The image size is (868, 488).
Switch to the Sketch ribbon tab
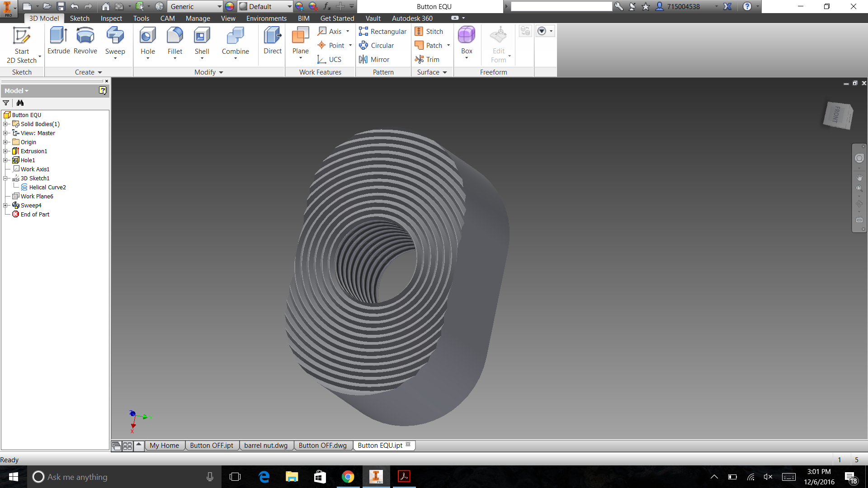pyautogui.click(x=80, y=18)
